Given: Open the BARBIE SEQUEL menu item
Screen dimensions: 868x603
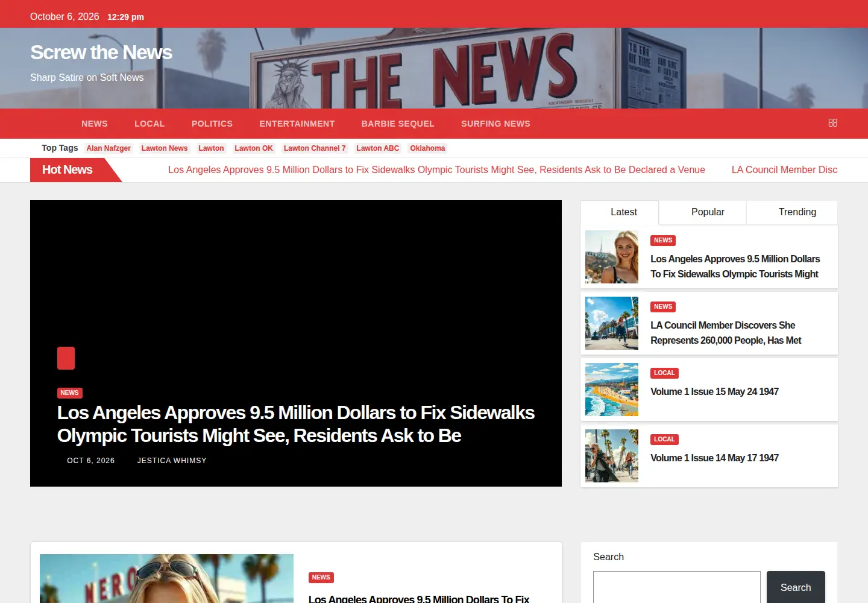Looking at the screenshot, I should pos(398,124).
